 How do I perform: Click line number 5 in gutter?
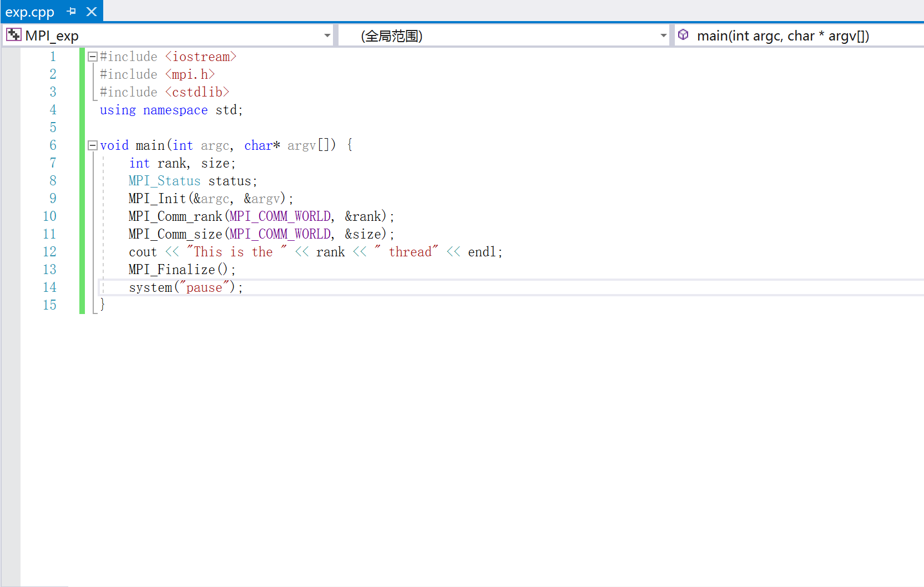[x=53, y=128]
